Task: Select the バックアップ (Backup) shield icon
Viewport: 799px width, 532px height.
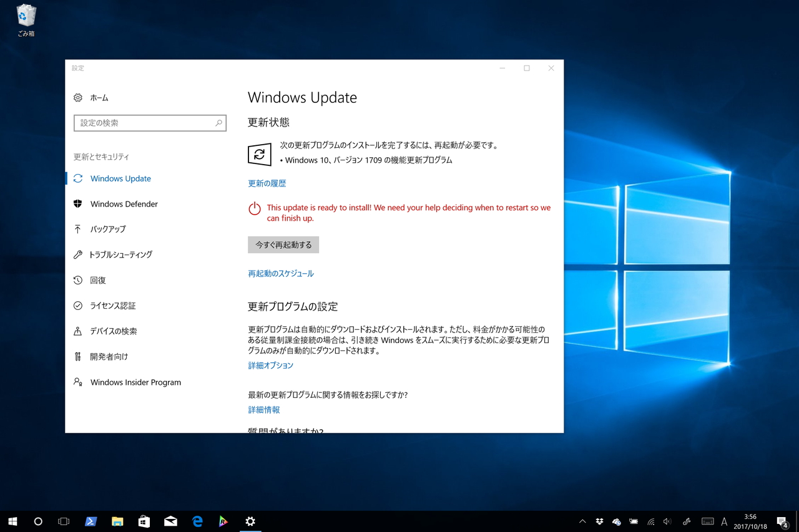Action: tap(77, 229)
